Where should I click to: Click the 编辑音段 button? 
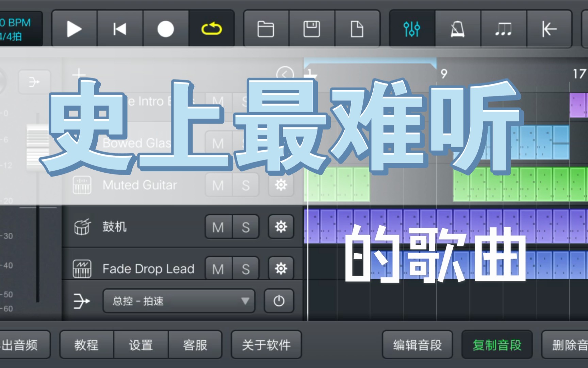(x=417, y=345)
